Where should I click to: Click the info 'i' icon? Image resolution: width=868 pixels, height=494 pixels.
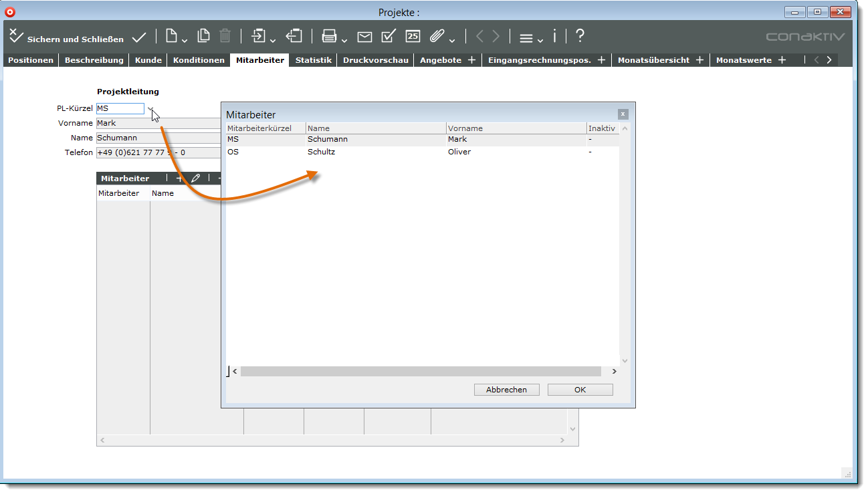coord(554,36)
